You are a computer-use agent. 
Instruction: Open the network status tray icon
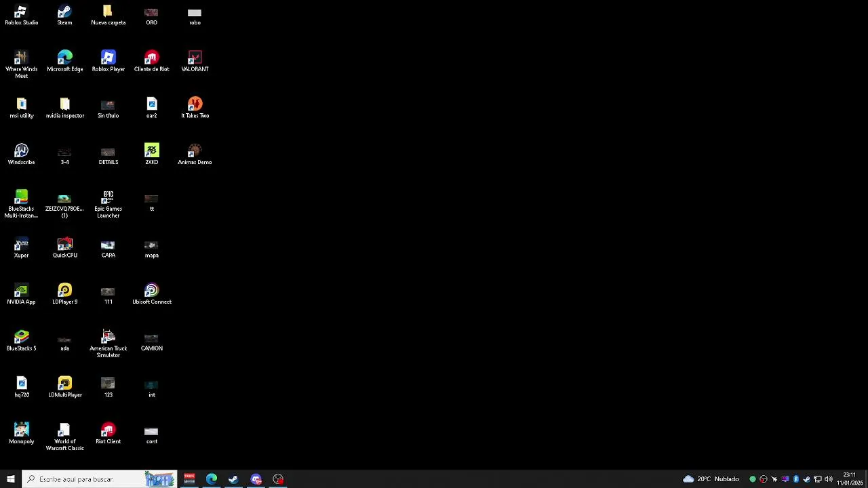pos(817,479)
